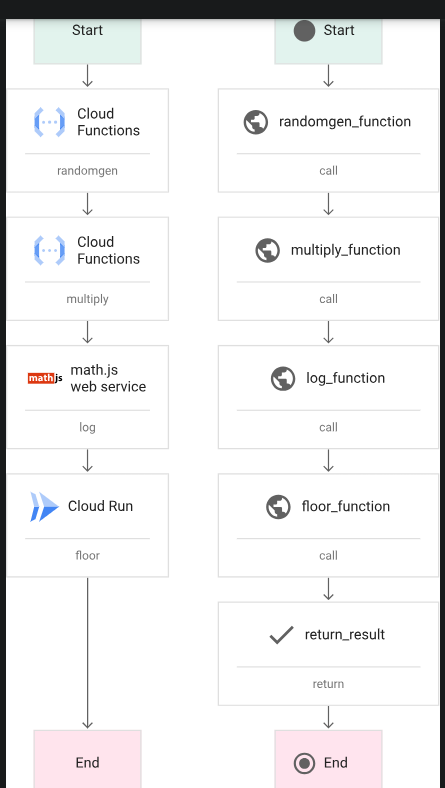Click the globe icon beside floor_function

[x=278, y=507]
